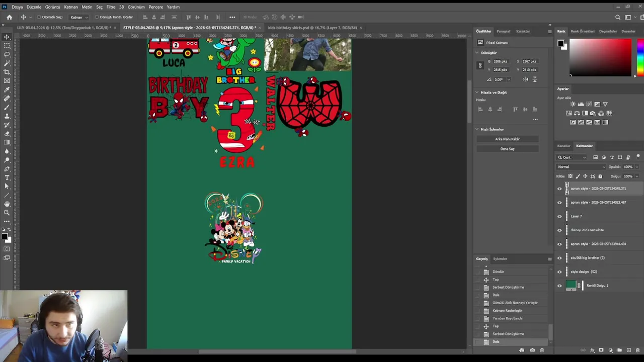
Task: Create new snapshot camera icon in Geçmiş panel
Action: [532, 350]
